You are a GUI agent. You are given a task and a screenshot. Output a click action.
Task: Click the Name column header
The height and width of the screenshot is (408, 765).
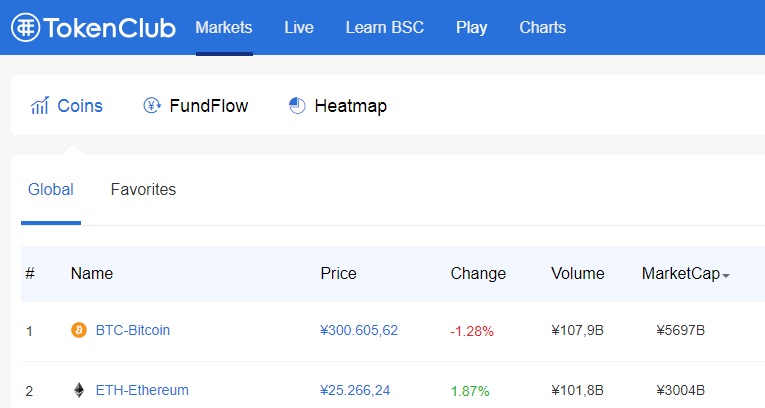(92, 273)
